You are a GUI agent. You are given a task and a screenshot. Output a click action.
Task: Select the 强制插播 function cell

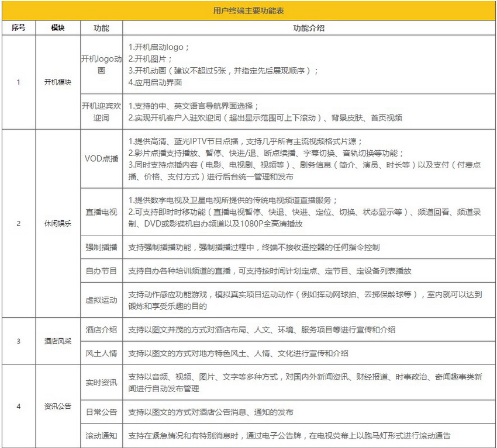click(x=101, y=247)
